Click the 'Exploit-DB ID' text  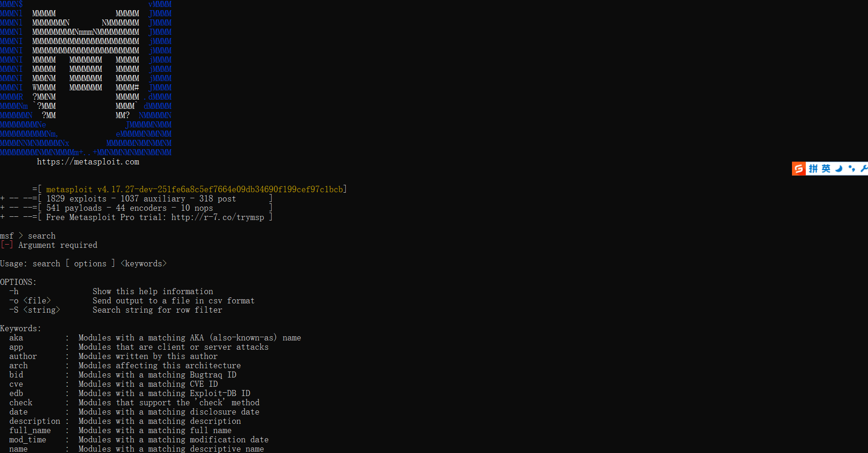click(220, 393)
